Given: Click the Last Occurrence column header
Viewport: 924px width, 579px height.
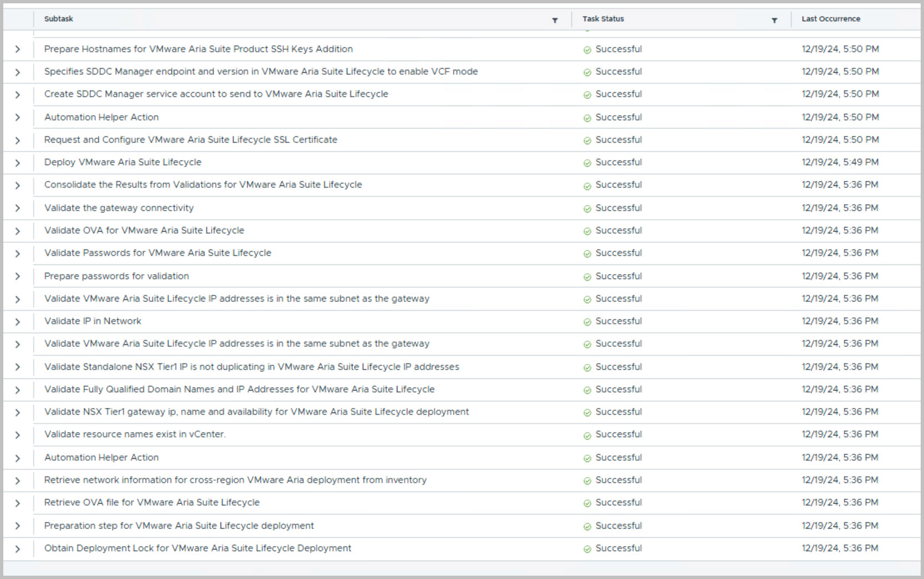Looking at the screenshot, I should click(830, 19).
